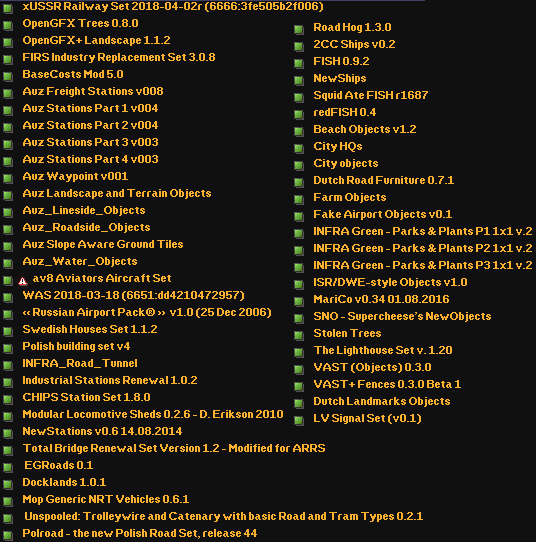Screen dimensions: 536x542
Task: Select Beach Objects v1.2
Action: pyautogui.click(x=365, y=129)
